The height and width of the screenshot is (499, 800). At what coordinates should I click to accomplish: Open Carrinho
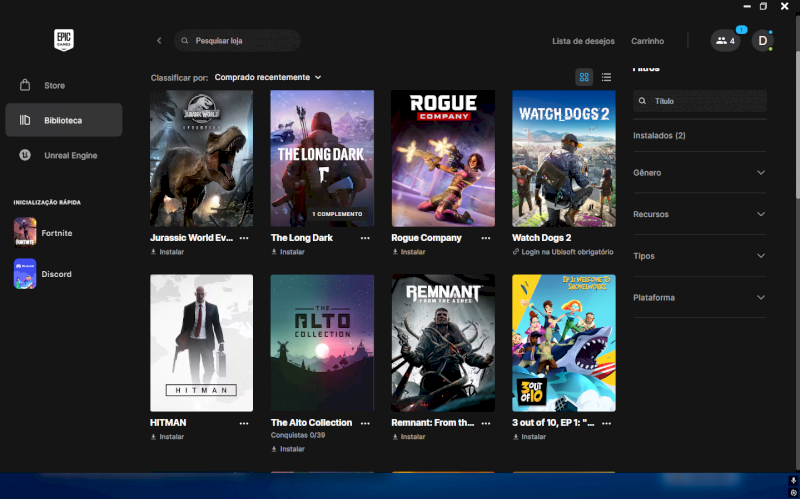pyautogui.click(x=647, y=41)
